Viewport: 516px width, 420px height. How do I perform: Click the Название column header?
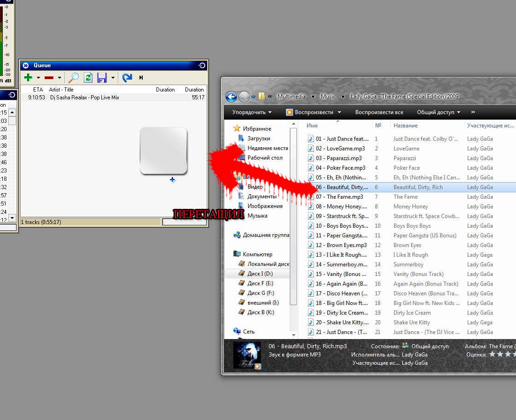[406, 126]
